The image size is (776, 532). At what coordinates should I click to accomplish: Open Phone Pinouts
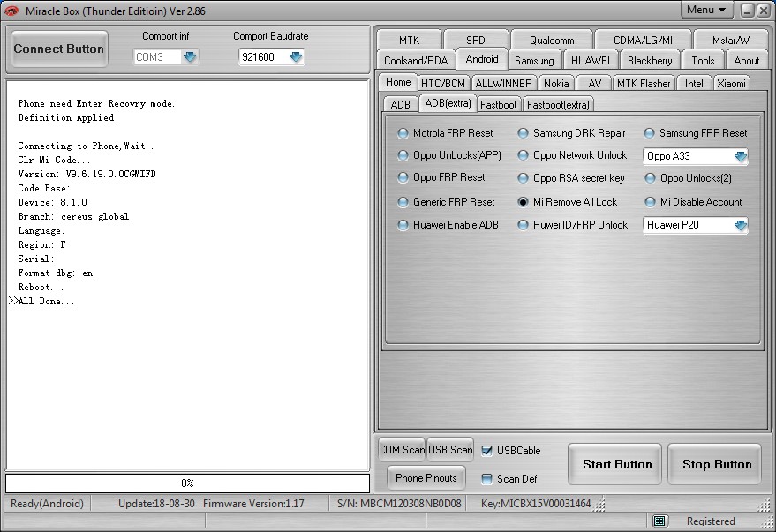coord(426,478)
